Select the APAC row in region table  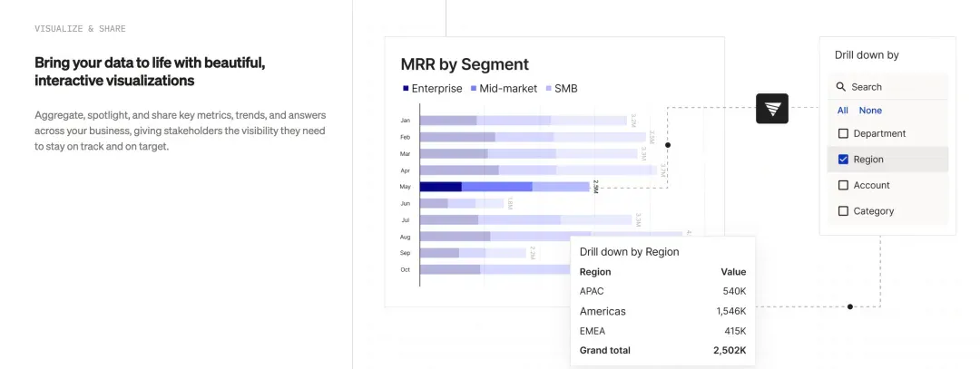pyautogui.click(x=662, y=291)
